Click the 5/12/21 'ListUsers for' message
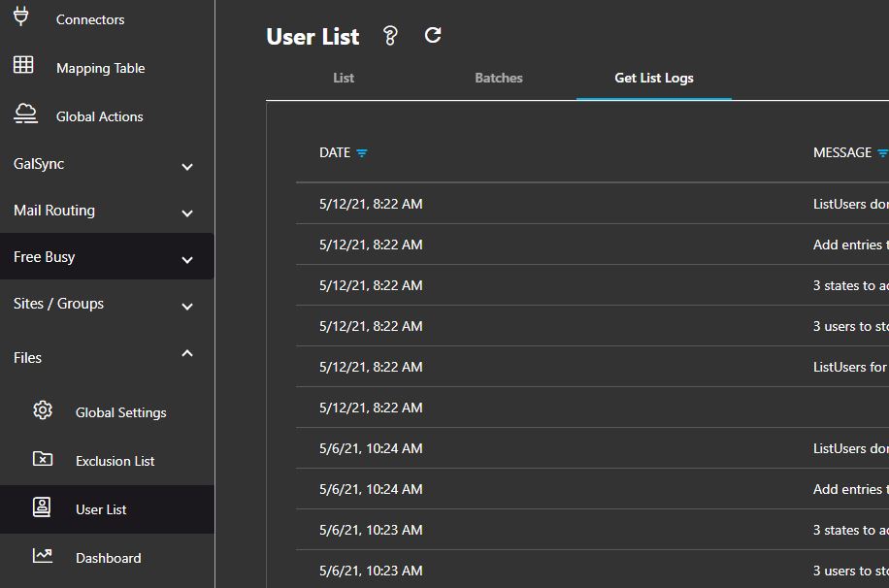889x588 pixels. point(850,367)
